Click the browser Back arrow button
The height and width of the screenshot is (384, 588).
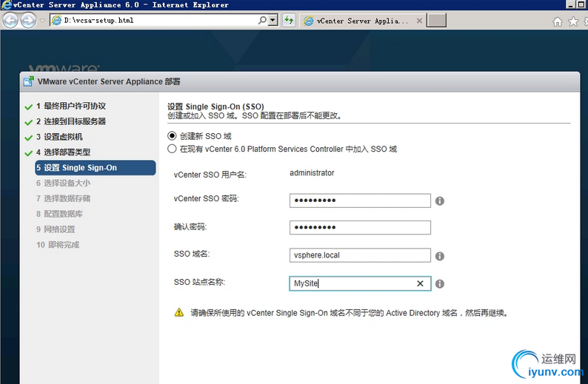(x=10, y=20)
